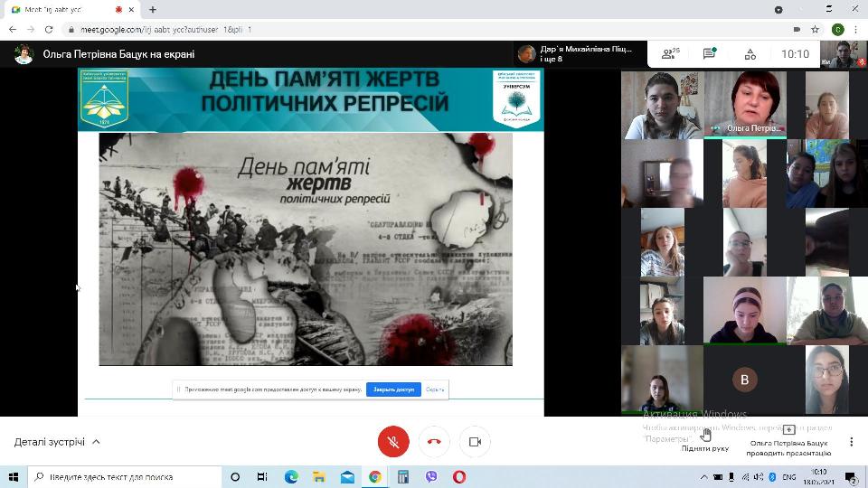This screenshot has width=868, height=488.
Task: Open the Calculator app on the taskbar
Action: (x=403, y=477)
